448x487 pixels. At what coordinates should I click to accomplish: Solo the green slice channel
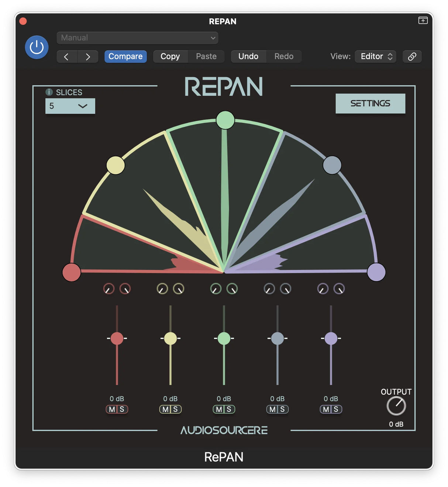(229, 409)
